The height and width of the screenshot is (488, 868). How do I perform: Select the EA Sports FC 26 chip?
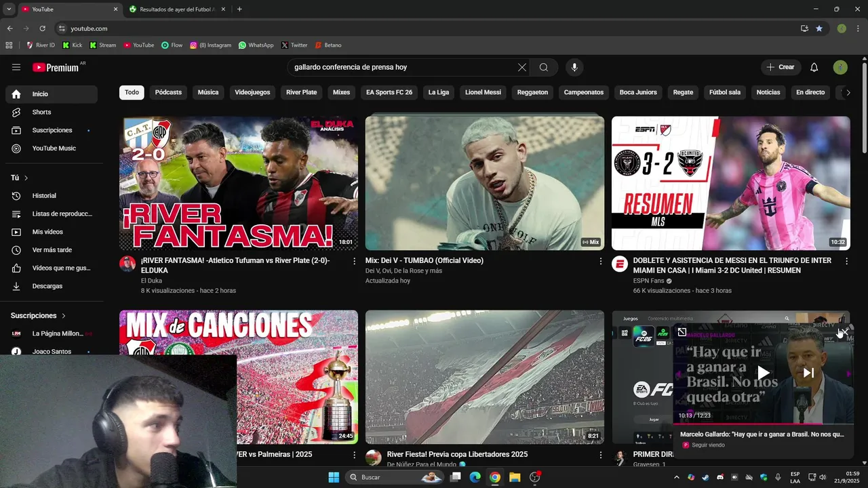pos(389,92)
